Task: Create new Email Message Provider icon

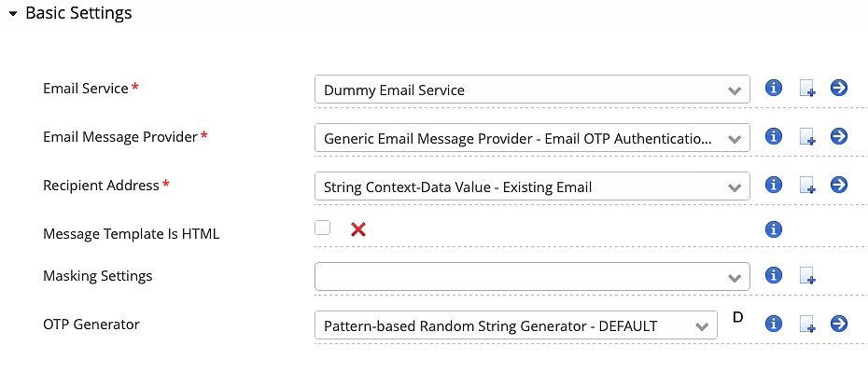Action: tap(807, 137)
